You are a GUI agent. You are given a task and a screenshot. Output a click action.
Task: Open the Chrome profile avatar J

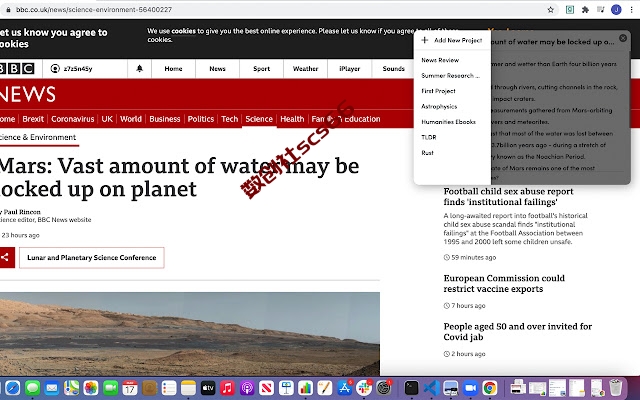coord(616,9)
